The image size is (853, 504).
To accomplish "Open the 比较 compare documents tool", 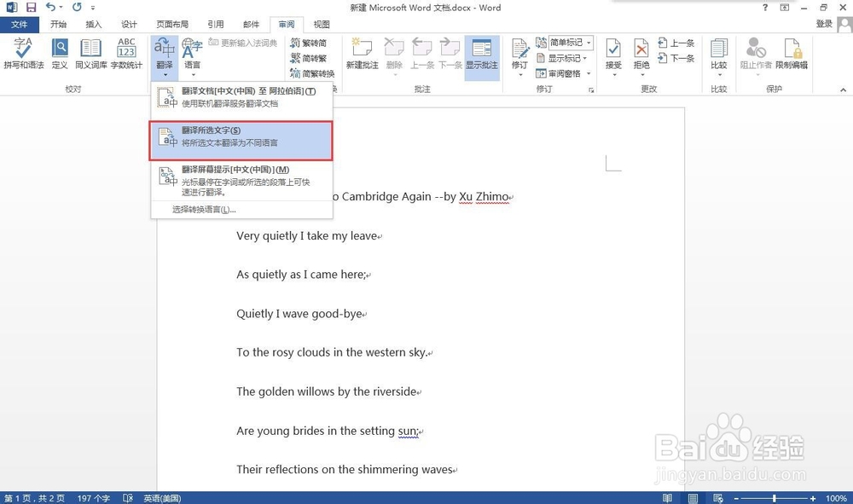I will (x=719, y=51).
